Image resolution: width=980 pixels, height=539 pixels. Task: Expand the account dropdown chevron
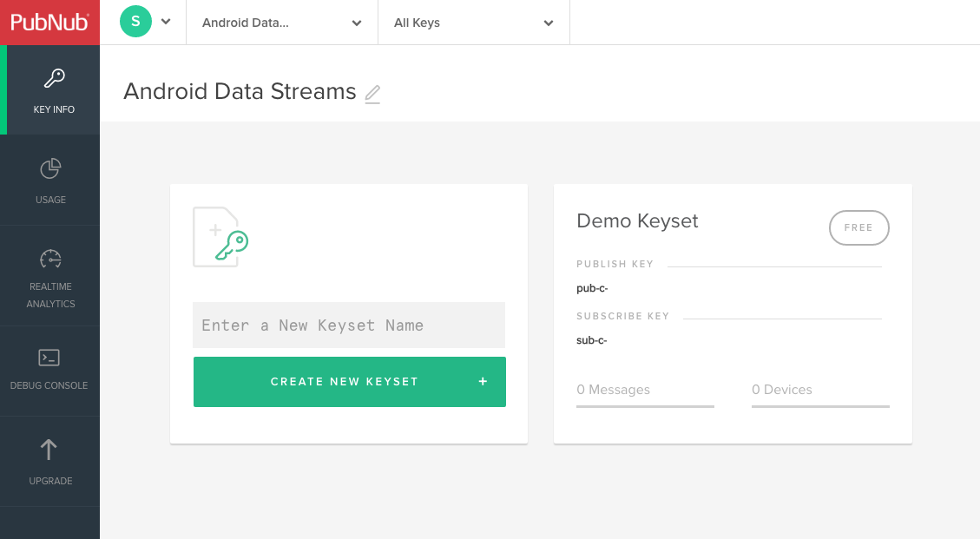(166, 23)
